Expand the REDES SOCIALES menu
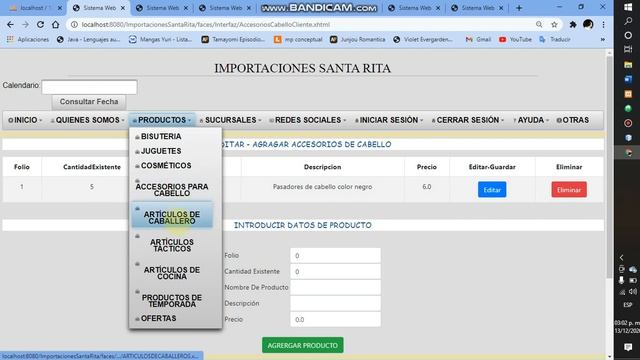The image size is (640, 360). 308,120
